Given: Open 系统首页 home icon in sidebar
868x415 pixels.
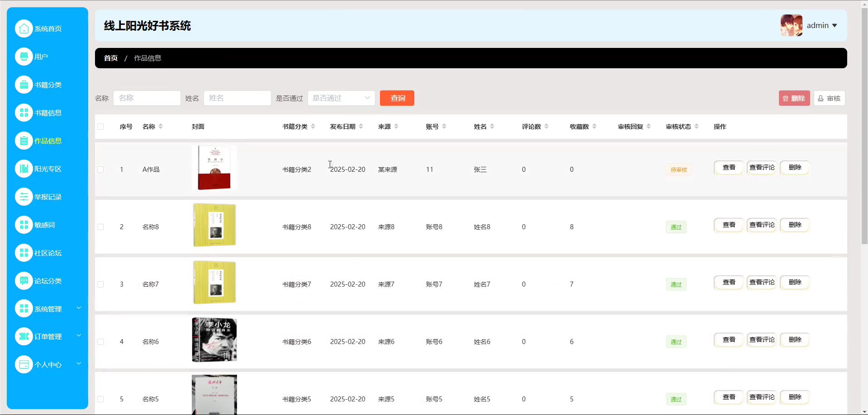Looking at the screenshot, I should tap(24, 28).
